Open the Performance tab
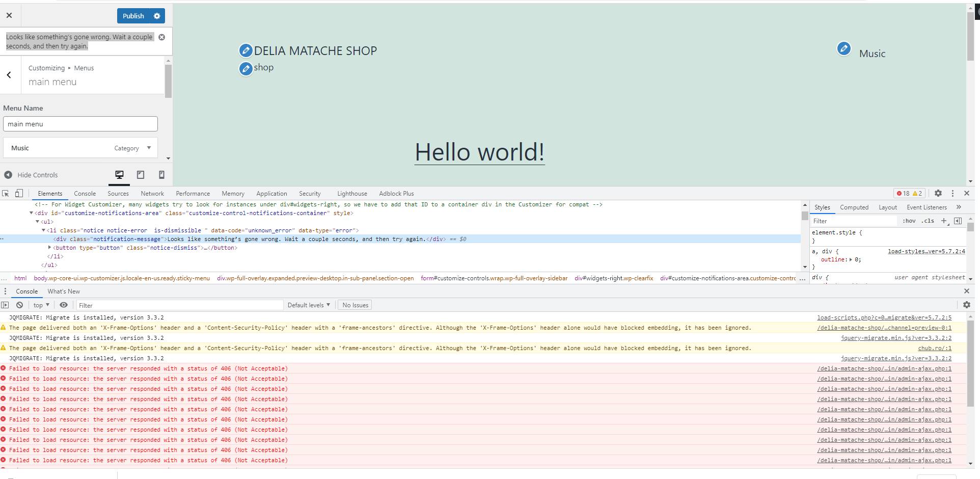Screen dimensions: 980x479 (x=193, y=194)
